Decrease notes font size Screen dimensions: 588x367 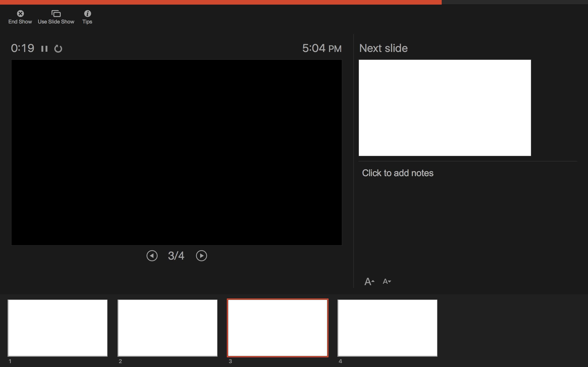point(386,281)
